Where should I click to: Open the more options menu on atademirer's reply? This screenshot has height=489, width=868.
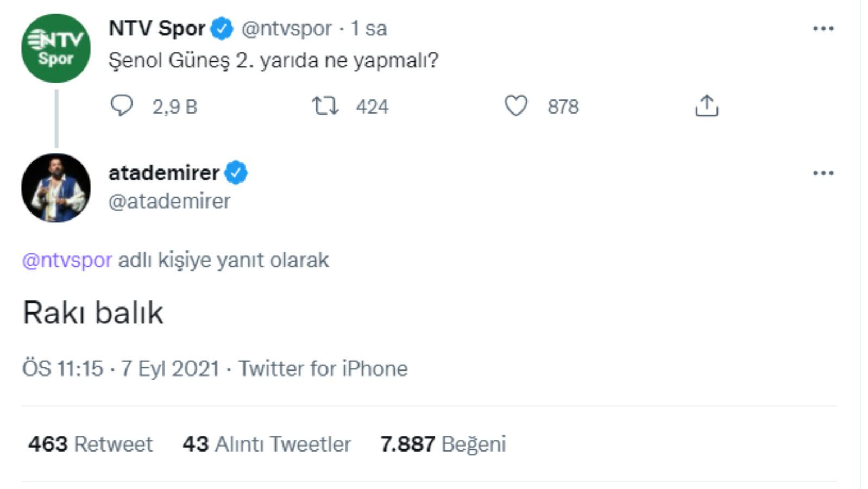click(x=823, y=173)
